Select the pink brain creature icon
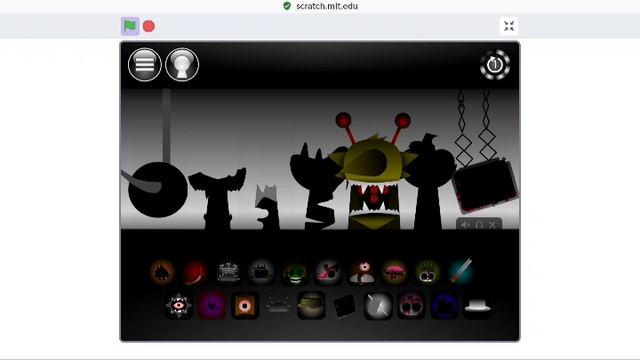 point(394,272)
